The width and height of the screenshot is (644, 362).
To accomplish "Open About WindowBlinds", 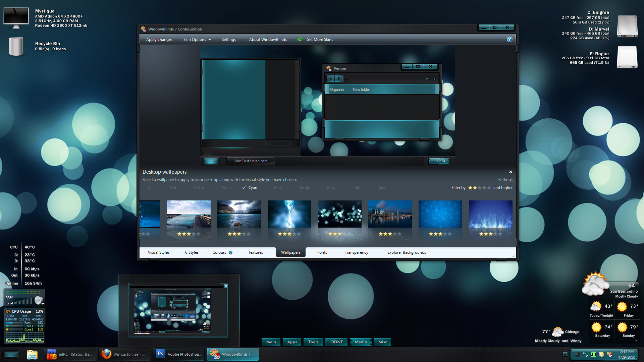I will point(268,40).
